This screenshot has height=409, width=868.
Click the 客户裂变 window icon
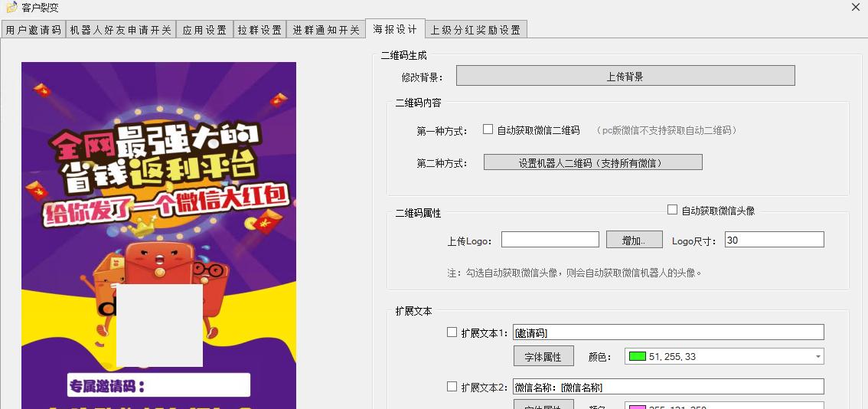(x=11, y=7)
